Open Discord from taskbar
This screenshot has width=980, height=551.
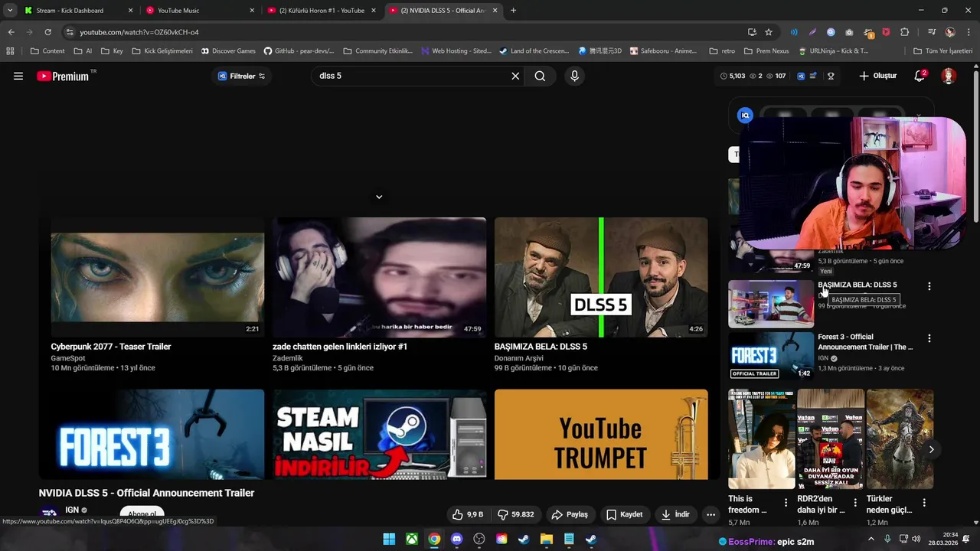click(x=457, y=539)
